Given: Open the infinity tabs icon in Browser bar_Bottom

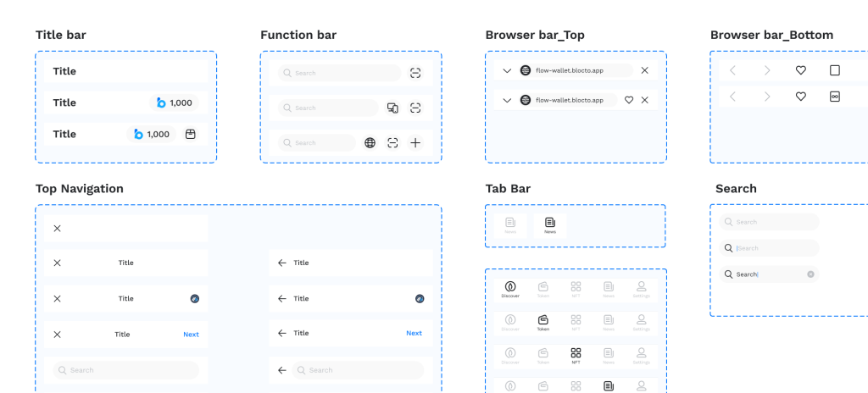Looking at the screenshot, I should (834, 97).
